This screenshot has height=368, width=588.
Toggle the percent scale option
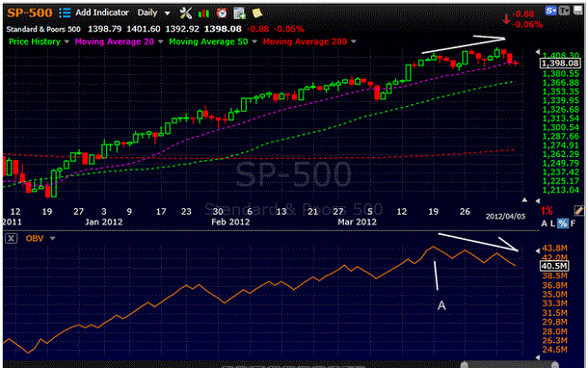(x=563, y=223)
